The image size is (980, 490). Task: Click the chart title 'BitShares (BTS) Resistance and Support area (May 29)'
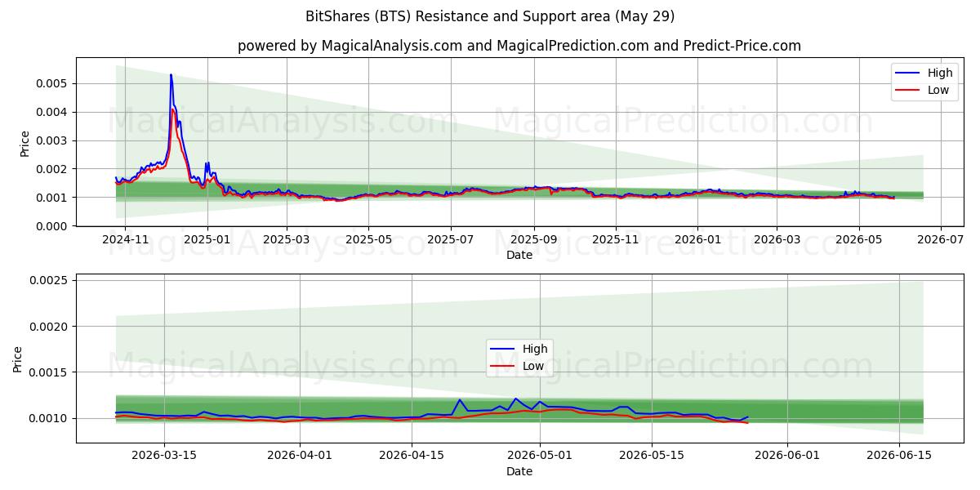tap(490, 16)
